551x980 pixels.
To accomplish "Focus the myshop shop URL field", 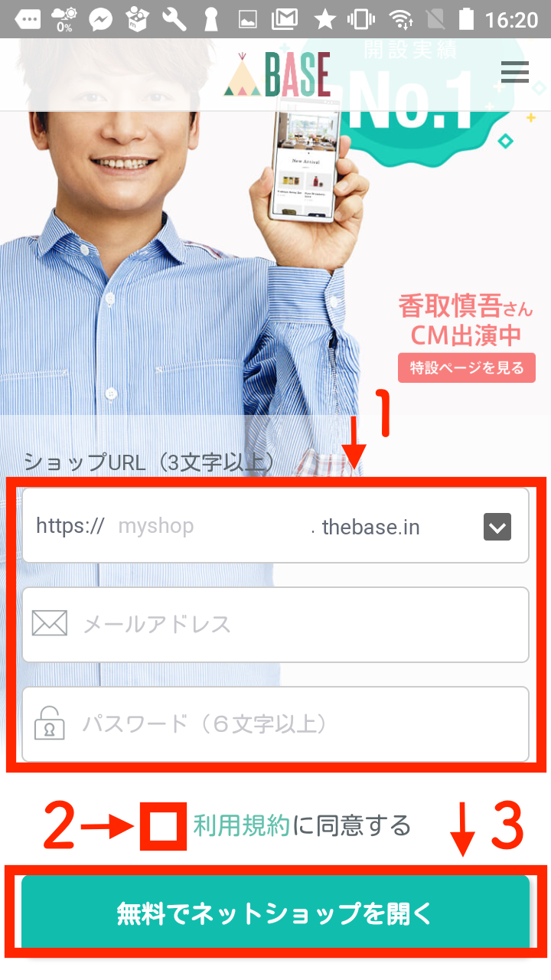I will (x=210, y=527).
